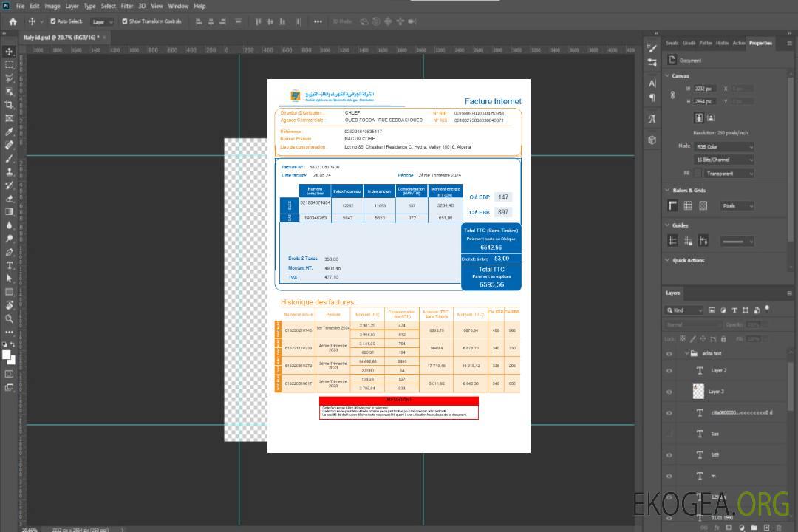
Task: Select the Crop tool
Action: 10,105
